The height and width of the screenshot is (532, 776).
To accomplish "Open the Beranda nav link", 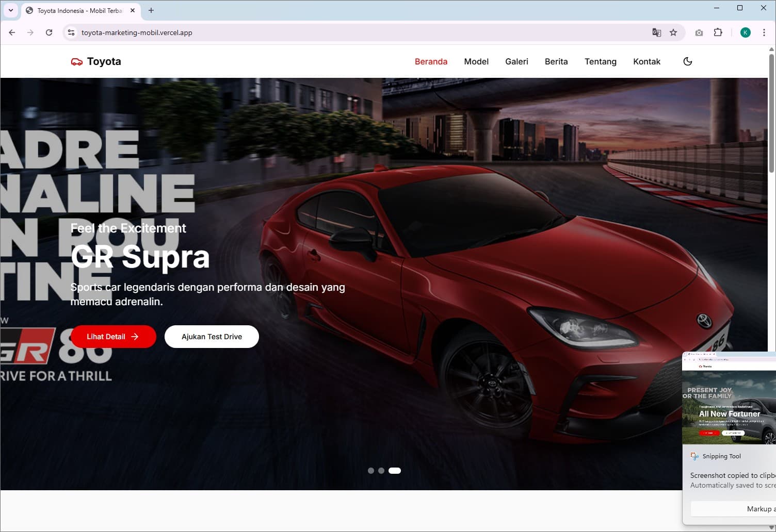I will tap(431, 61).
